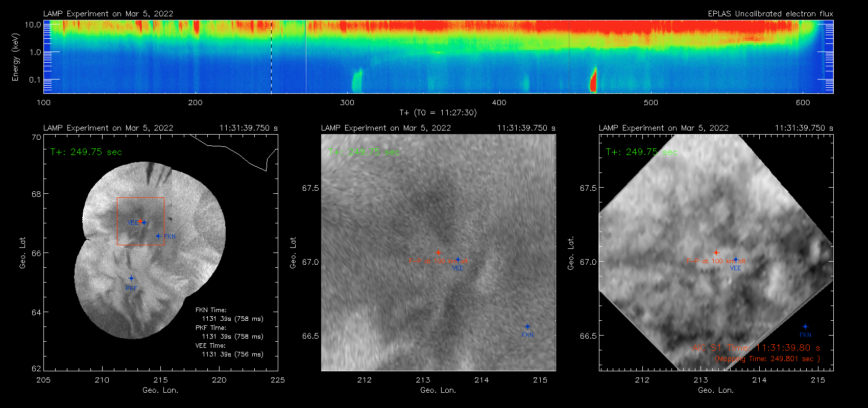Click the '600' tick on the spectrogram time axis

pos(803,103)
